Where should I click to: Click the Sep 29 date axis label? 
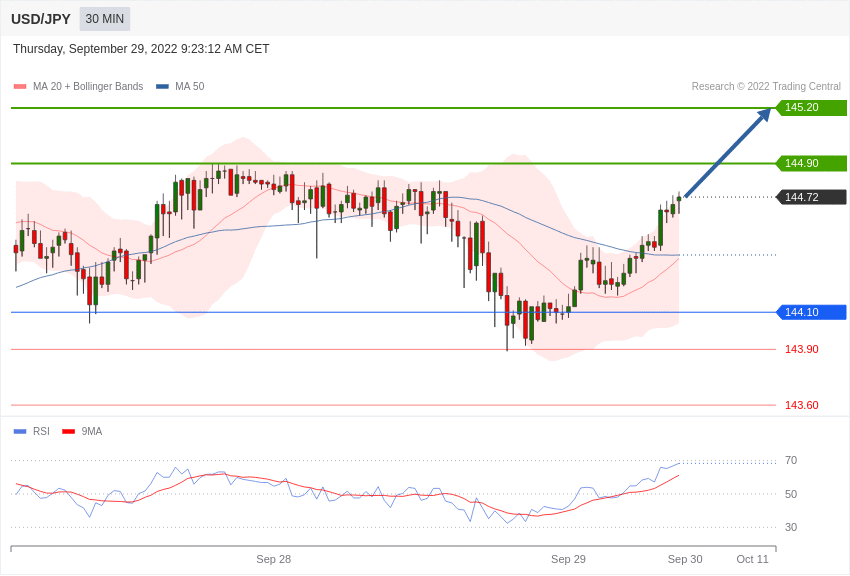[x=568, y=559]
